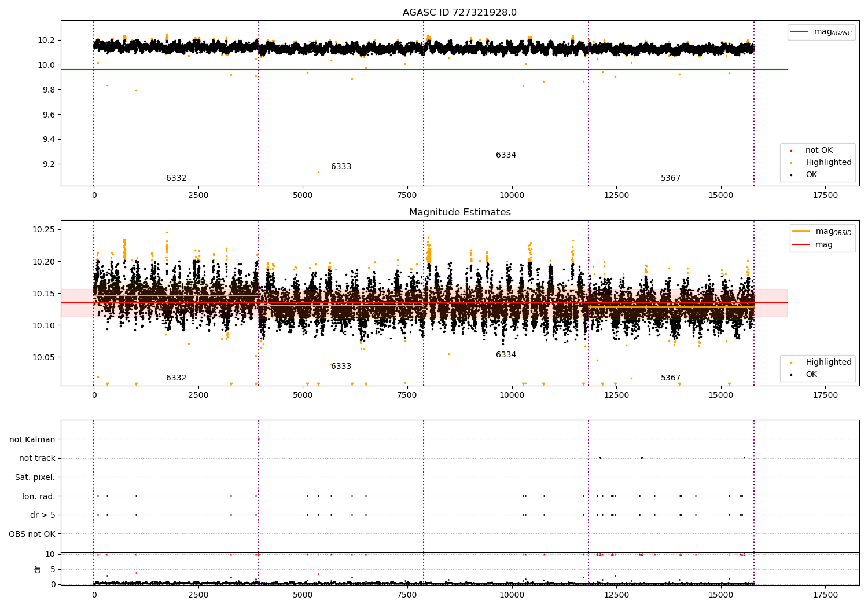
Task: Click the 17500 x-axis tick under top plot
Action: 826,196
